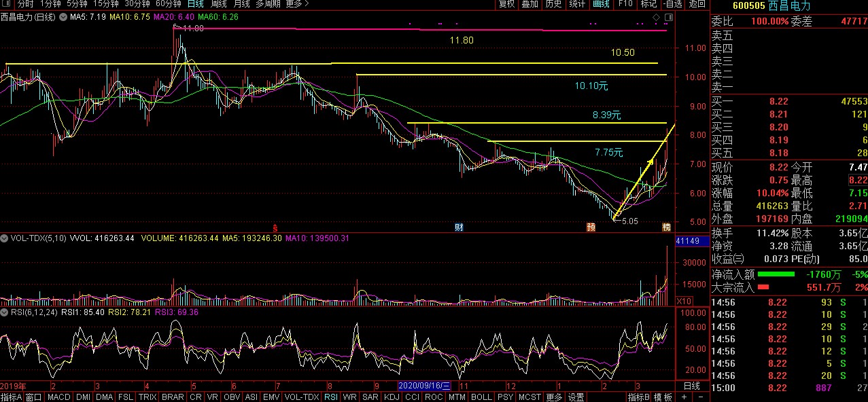Click the 大宗流入 red bar

[763, 287]
